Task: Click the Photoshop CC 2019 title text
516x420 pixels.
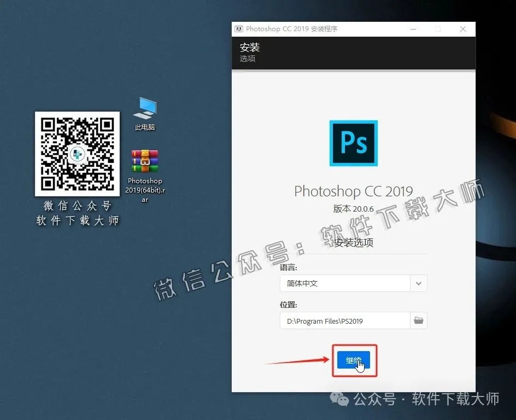Action: (353, 192)
